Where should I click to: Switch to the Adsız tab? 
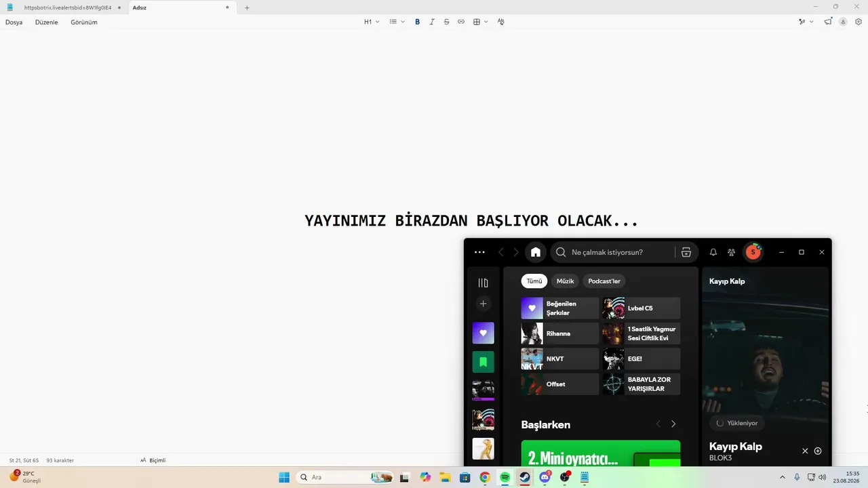pyautogui.click(x=182, y=7)
